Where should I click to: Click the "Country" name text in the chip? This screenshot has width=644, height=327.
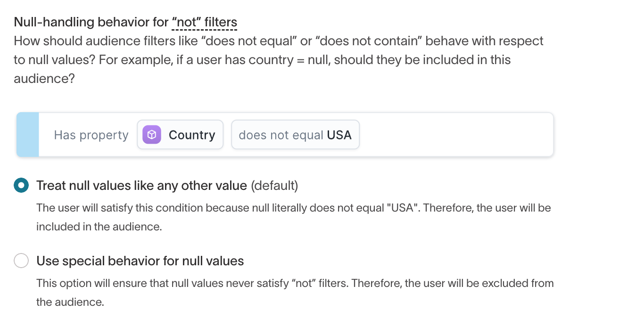click(192, 135)
